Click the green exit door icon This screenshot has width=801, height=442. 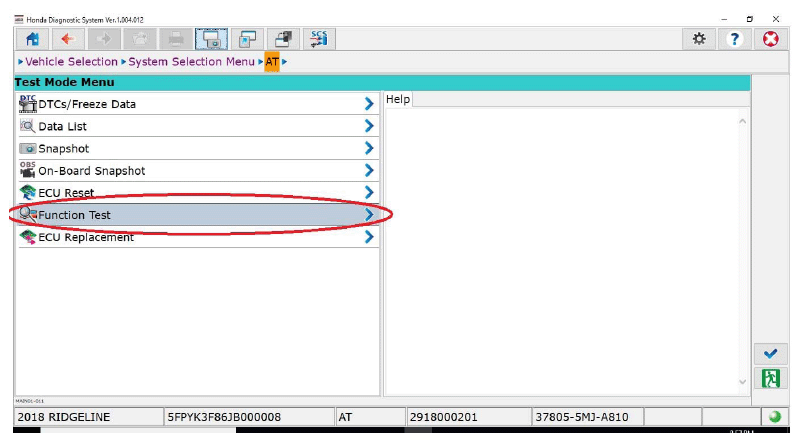click(x=770, y=379)
